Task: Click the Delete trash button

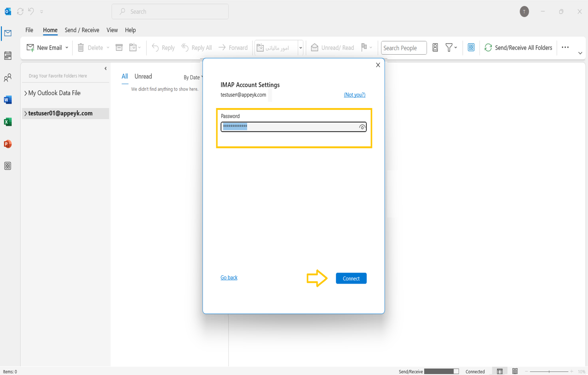Action: (90, 48)
